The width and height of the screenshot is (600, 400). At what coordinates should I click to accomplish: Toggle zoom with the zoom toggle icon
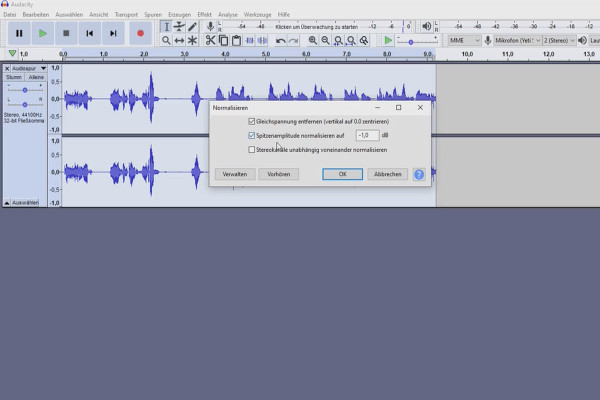364,40
